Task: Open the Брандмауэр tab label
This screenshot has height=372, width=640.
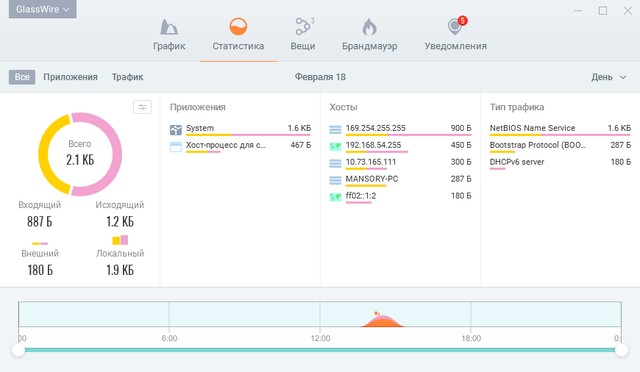Action: [x=369, y=46]
